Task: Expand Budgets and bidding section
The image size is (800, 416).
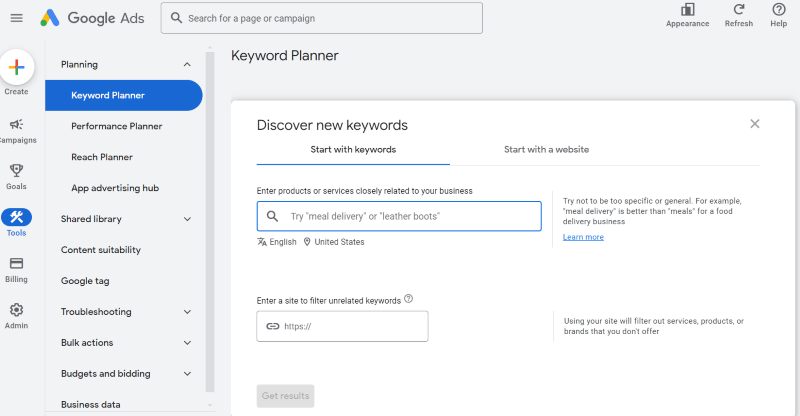Action: coord(187,374)
